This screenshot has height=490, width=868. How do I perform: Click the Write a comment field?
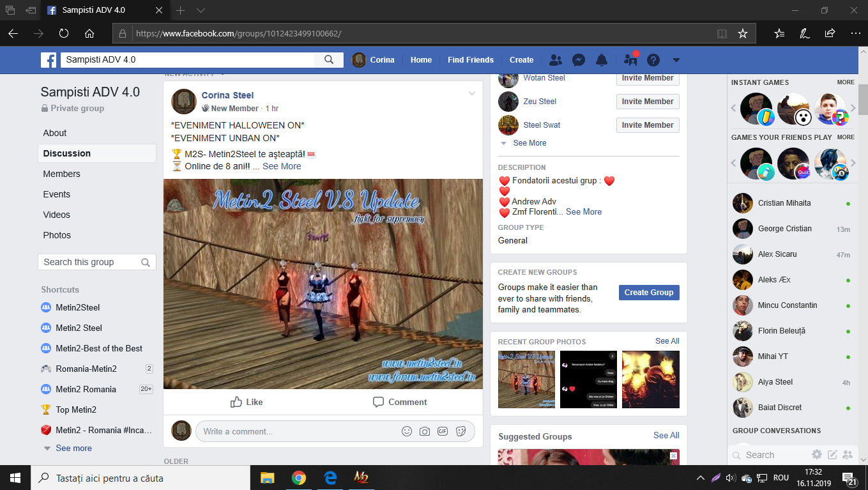pyautogui.click(x=335, y=431)
